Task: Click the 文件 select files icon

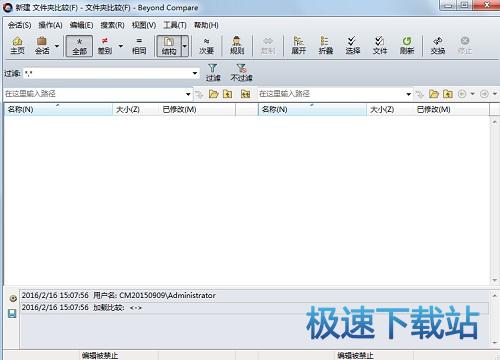Action: pyautogui.click(x=380, y=46)
